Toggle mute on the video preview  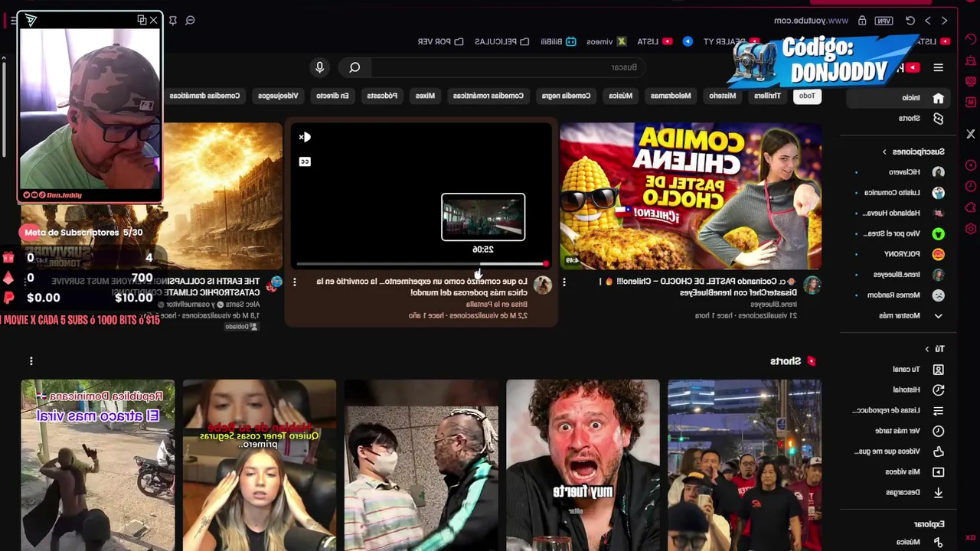[305, 137]
